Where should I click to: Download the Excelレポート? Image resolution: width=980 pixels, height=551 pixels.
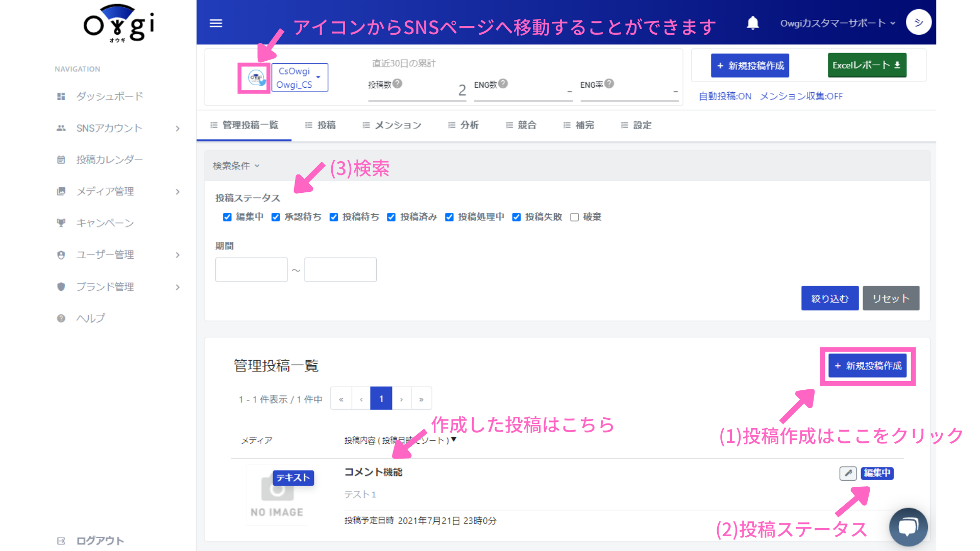point(867,65)
